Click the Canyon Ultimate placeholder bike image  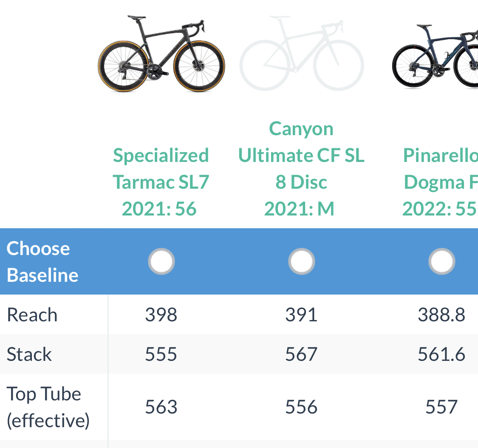click(x=301, y=54)
